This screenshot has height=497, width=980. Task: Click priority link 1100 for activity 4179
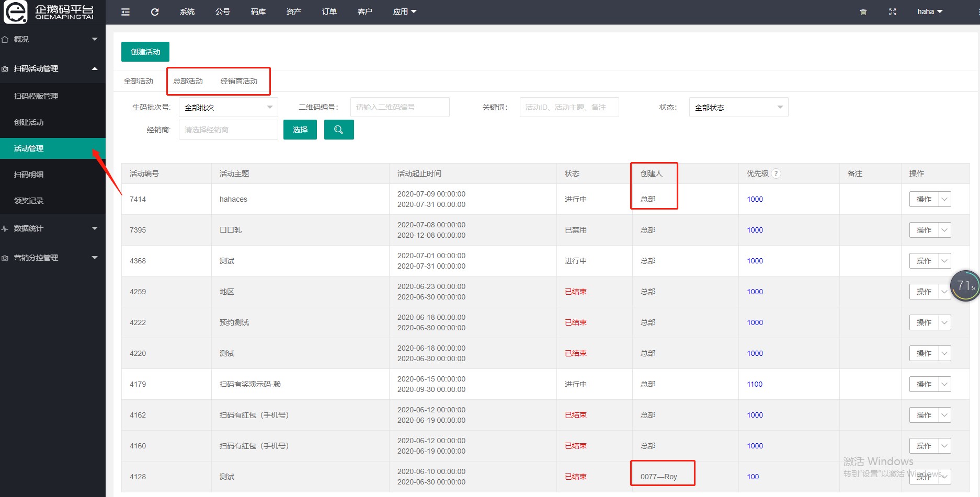coord(755,384)
